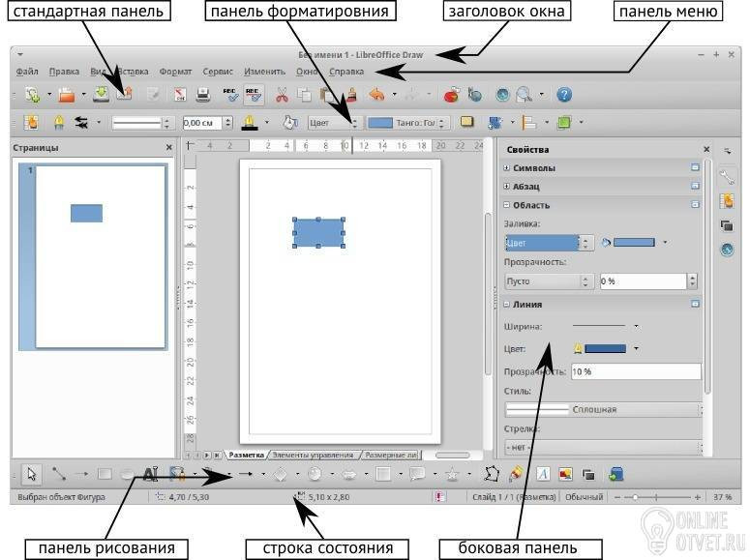Switch to Размерные линии tab
750x560 pixels.
click(391, 455)
